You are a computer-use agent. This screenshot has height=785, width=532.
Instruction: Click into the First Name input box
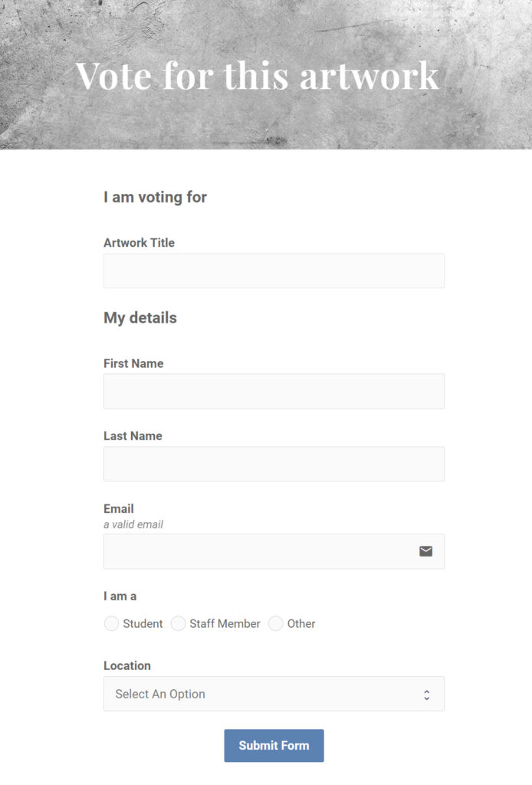tap(274, 391)
